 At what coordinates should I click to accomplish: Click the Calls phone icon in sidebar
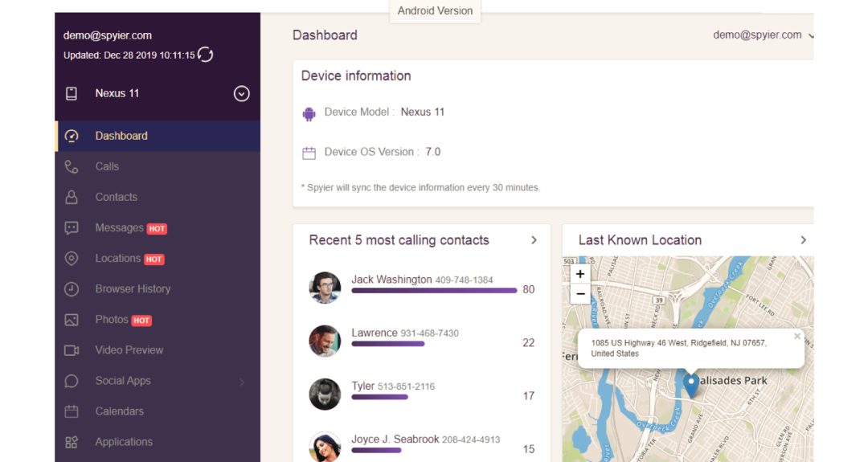coord(72,167)
